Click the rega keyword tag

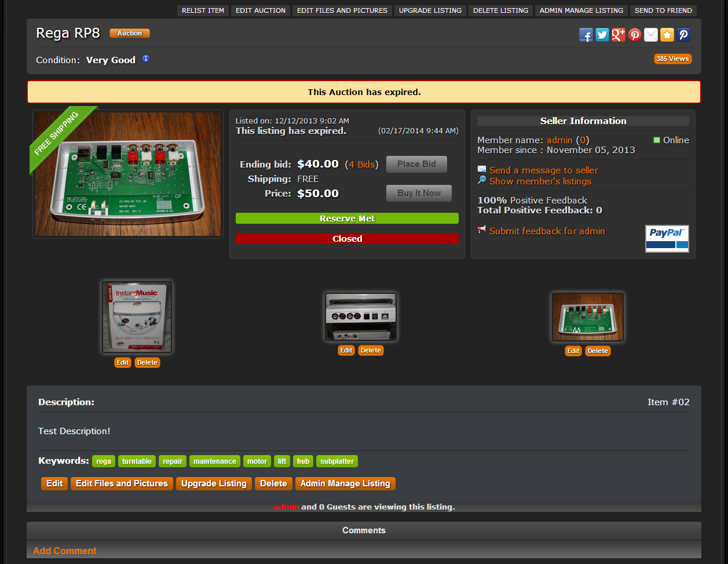pyautogui.click(x=104, y=461)
